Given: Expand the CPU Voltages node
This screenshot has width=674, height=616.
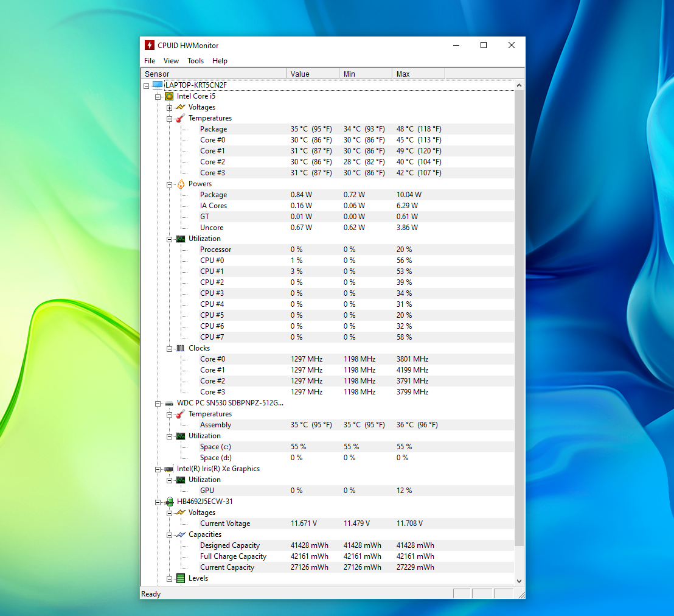Looking at the screenshot, I should 169,108.
